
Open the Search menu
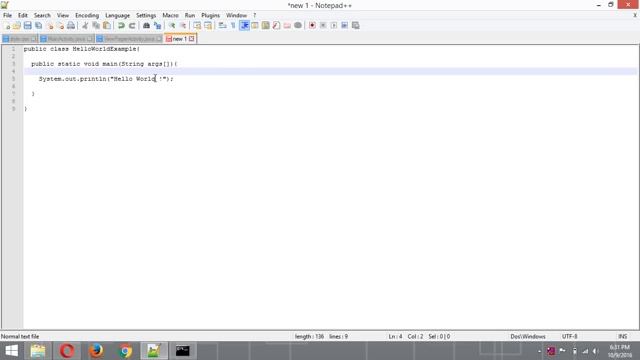click(x=42, y=16)
